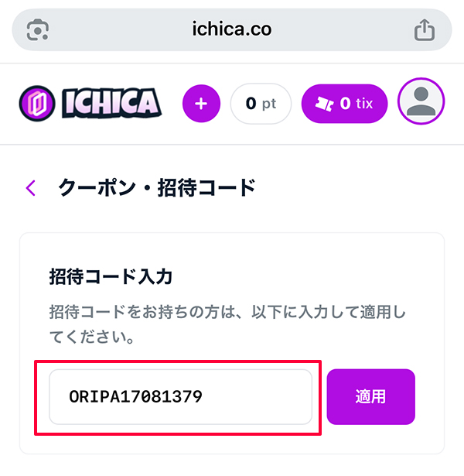Open the user profile avatar
The height and width of the screenshot is (476, 464).
coord(421,104)
